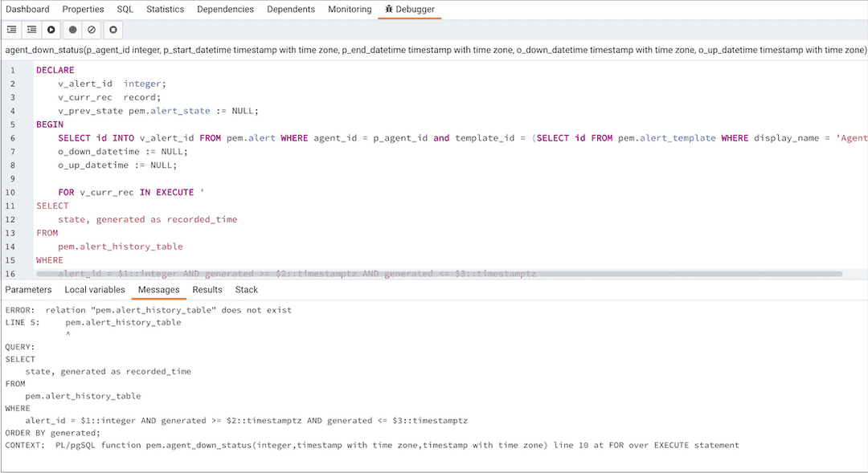Open the Properties tab

[83, 10]
